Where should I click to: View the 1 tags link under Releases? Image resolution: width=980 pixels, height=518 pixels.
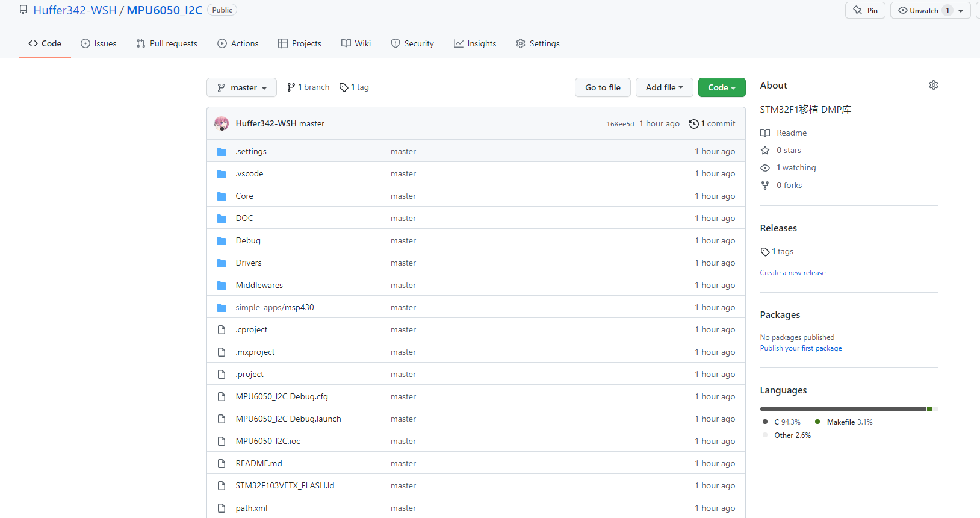(777, 251)
